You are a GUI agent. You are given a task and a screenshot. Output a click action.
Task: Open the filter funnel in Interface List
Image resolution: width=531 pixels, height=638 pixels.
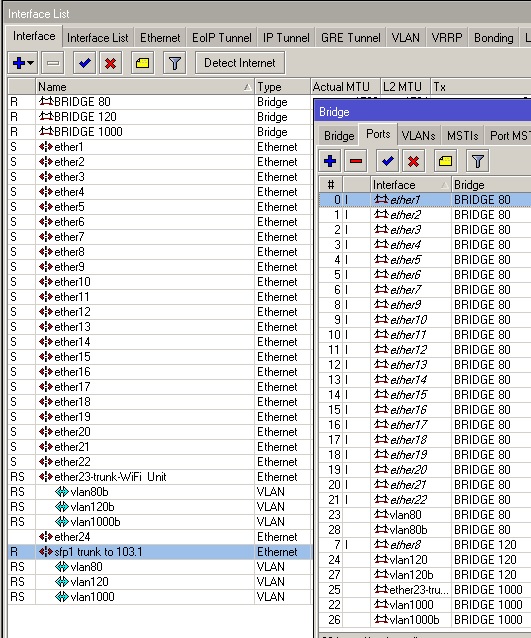tap(175, 63)
